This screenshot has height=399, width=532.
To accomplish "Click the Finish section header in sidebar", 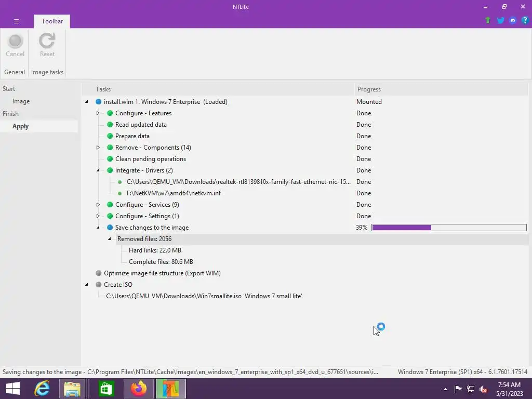I will click(x=10, y=114).
